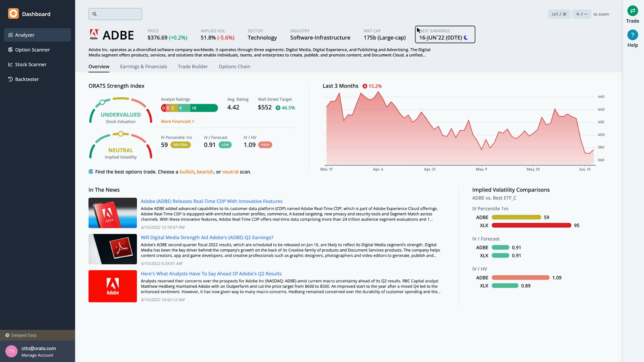Image resolution: width=644 pixels, height=362 pixels.
Task: Click the bearish scan link
Action: [205, 172]
